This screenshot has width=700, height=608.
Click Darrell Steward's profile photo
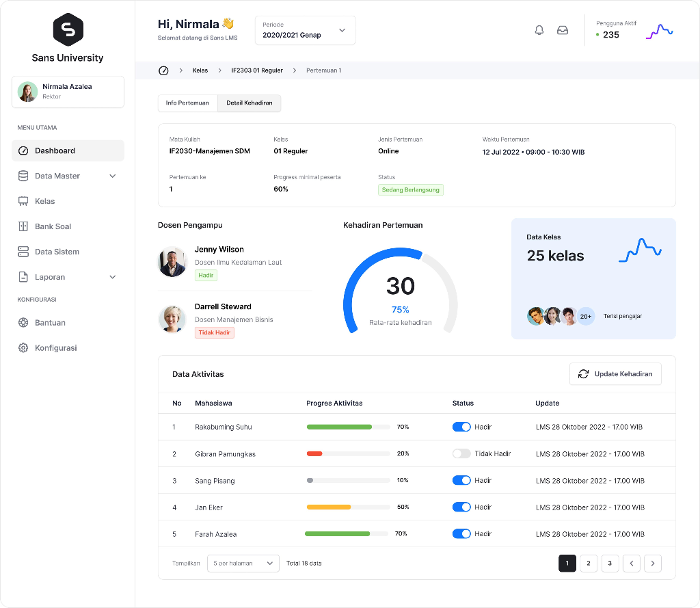click(172, 319)
